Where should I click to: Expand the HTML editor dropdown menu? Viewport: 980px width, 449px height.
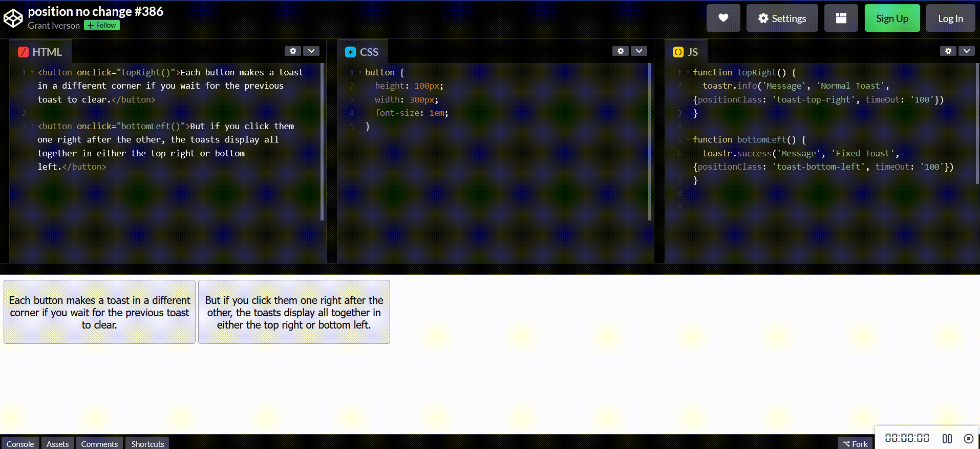(x=311, y=51)
